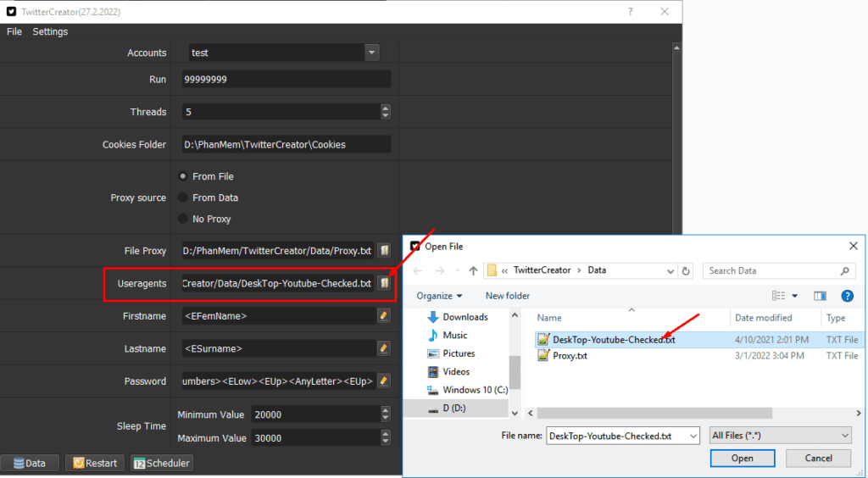Select Videos in navigation pane
The height and width of the screenshot is (478, 868).
448,372
